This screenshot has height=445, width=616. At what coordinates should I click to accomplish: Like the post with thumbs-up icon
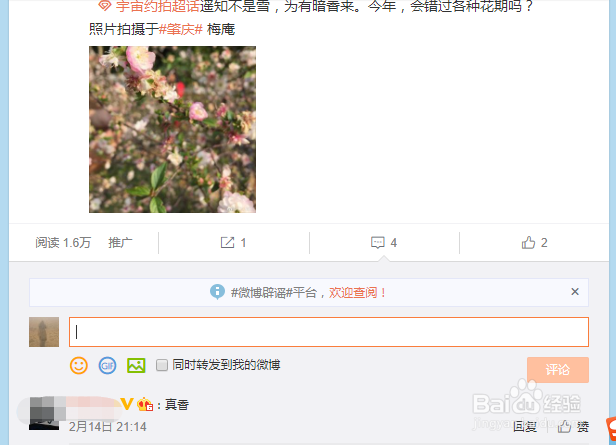pyautogui.click(x=528, y=243)
